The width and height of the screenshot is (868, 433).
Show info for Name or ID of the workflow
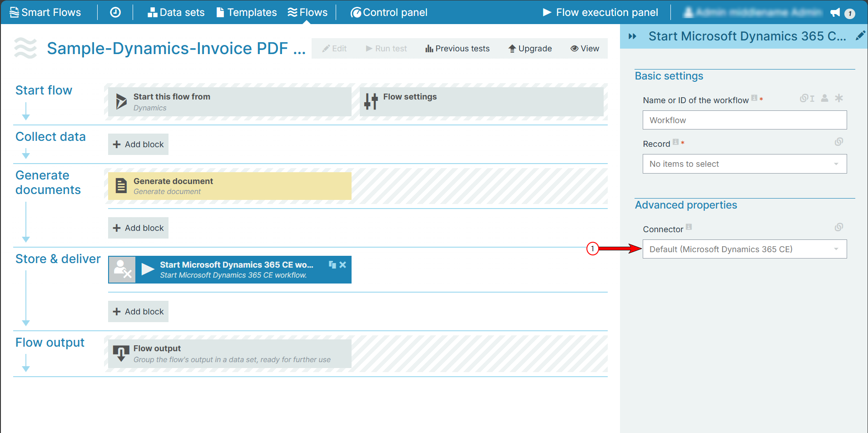click(x=754, y=98)
